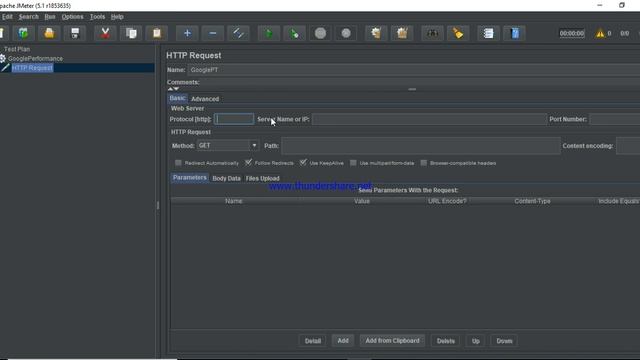Click the Copy toolbar icon

coord(131,33)
